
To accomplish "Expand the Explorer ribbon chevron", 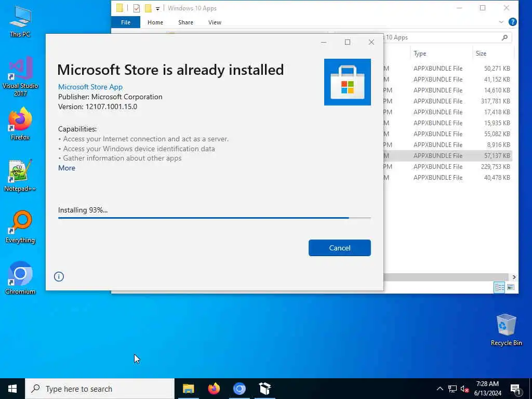I will 501,22.
